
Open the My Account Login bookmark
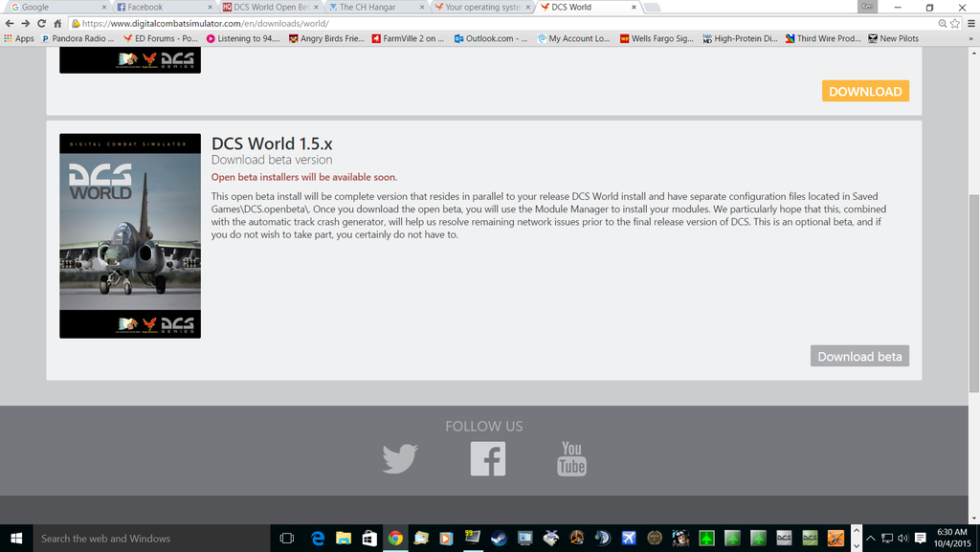pyautogui.click(x=574, y=38)
